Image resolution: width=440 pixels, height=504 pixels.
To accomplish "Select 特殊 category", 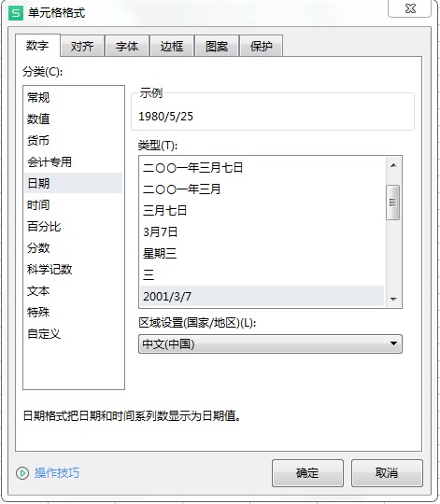I will (73, 312).
